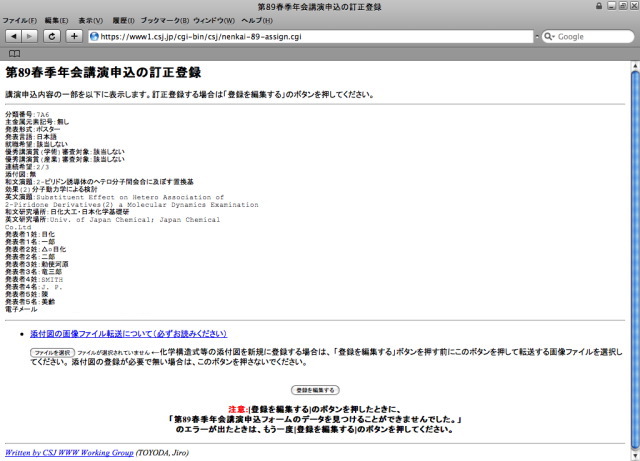Open the 履歴(I) menu
640x461 pixels.
[x=122, y=20]
